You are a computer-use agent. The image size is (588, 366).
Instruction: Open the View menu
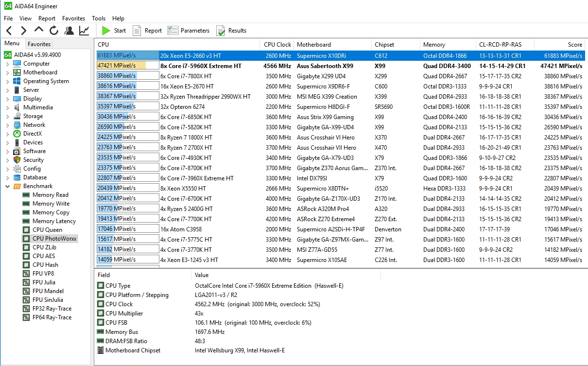tap(26, 18)
